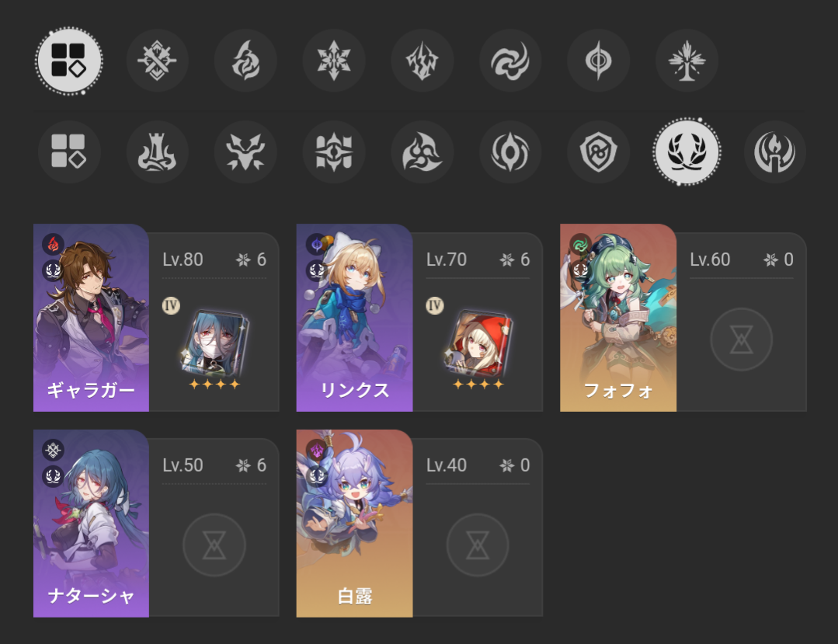Filter by Destruction path icon
The image size is (838, 644).
(x=157, y=151)
